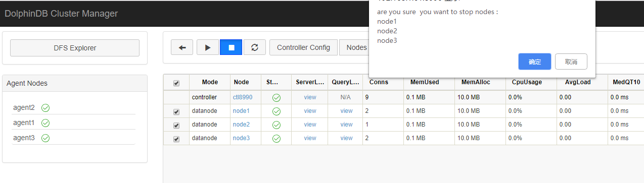Stop selected nodes with blue square icon
The height and width of the screenshot is (183, 644).
point(231,47)
